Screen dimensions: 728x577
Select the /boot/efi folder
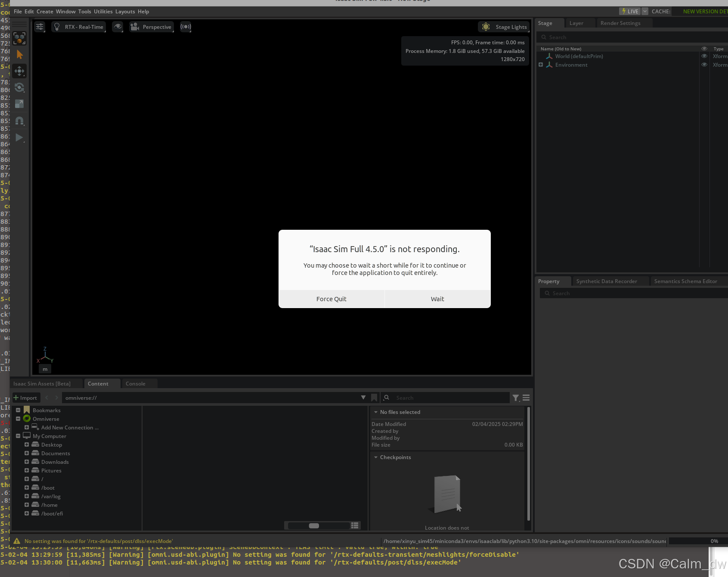[52, 514]
